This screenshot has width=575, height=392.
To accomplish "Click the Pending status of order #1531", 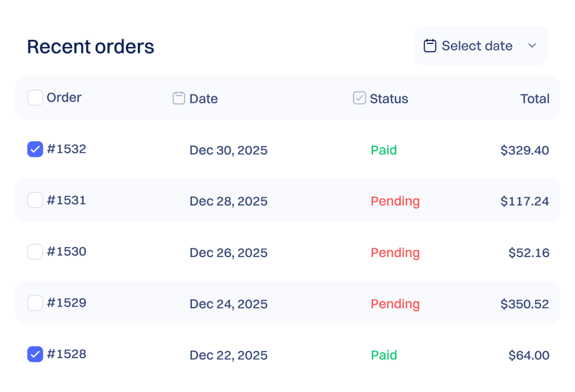I will click(395, 201).
